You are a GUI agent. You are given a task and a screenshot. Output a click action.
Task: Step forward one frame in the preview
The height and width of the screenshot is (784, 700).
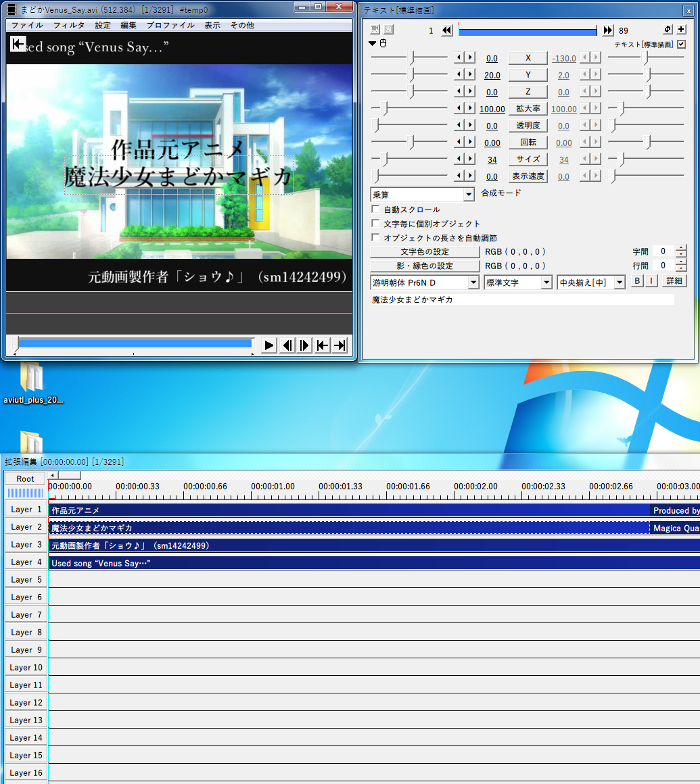coord(305,345)
